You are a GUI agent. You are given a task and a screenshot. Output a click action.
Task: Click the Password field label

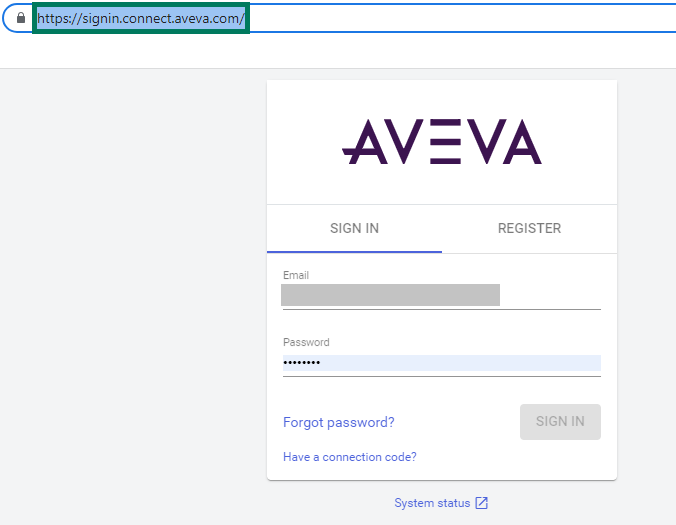coord(306,342)
